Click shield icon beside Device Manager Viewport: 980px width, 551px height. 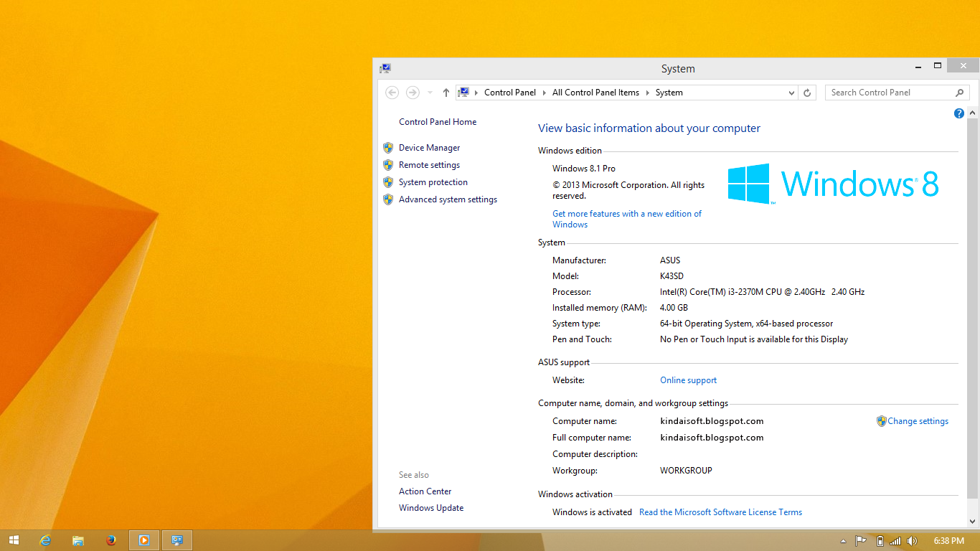coord(388,148)
